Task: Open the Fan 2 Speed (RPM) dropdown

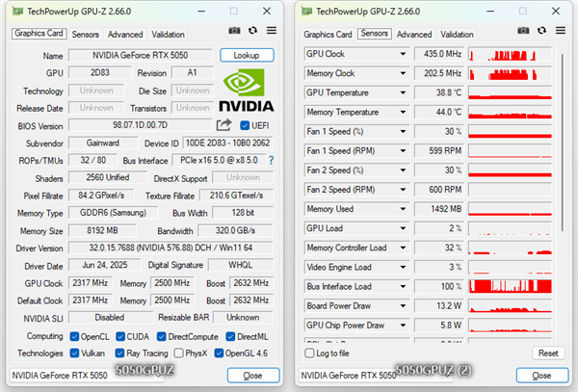Action: [403, 190]
